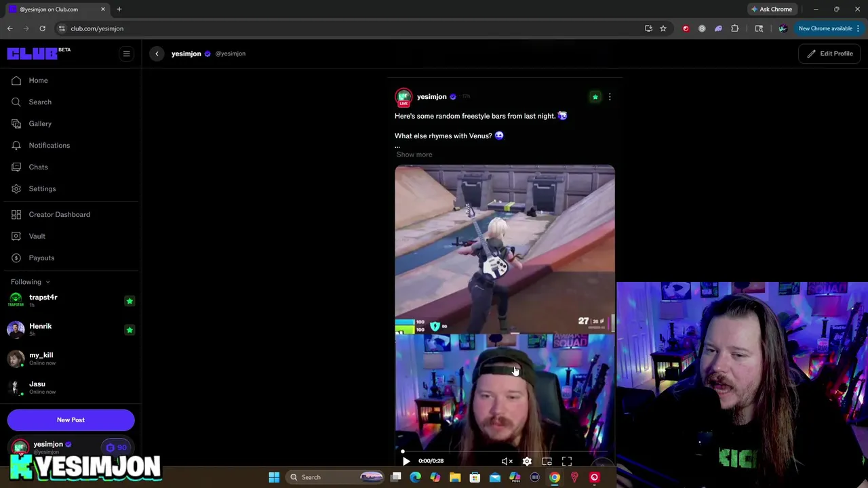Screen dimensions: 868x488
Task: Open Windows Start menu
Action: coord(274,477)
